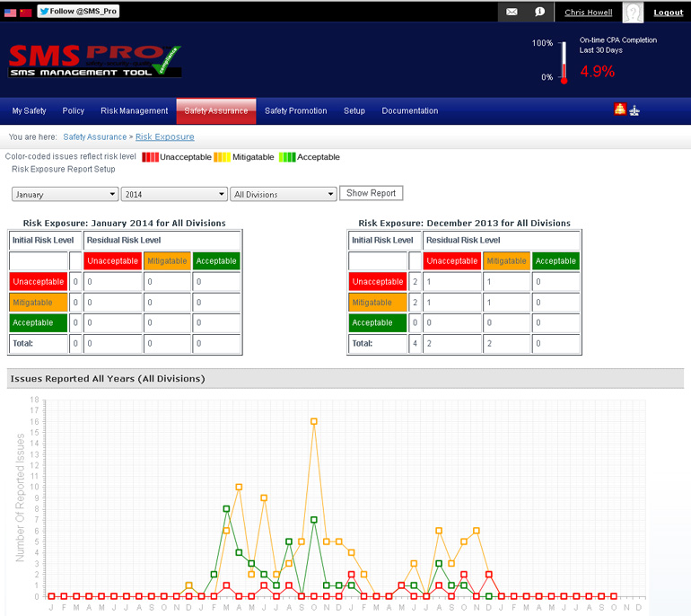Image resolution: width=691 pixels, height=616 pixels.
Task: Click the SMS Pro logo
Action: pyautogui.click(x=95, y=61)
